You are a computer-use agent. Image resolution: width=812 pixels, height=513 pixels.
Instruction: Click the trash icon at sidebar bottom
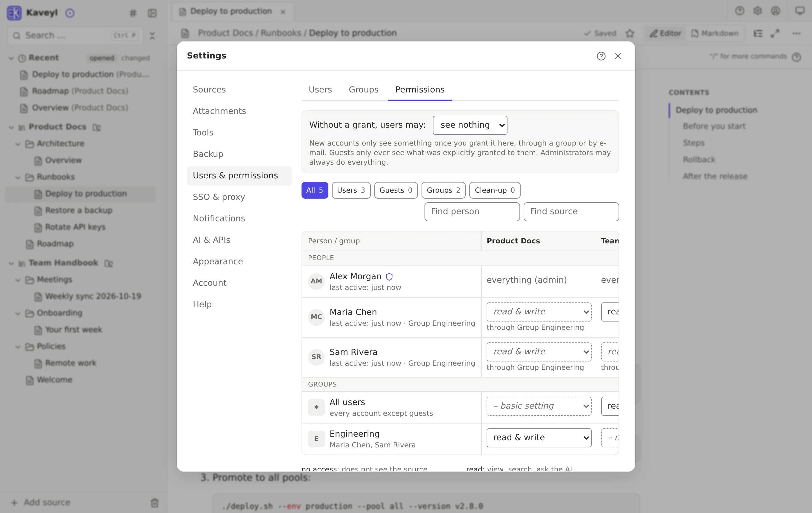(154, 503)
